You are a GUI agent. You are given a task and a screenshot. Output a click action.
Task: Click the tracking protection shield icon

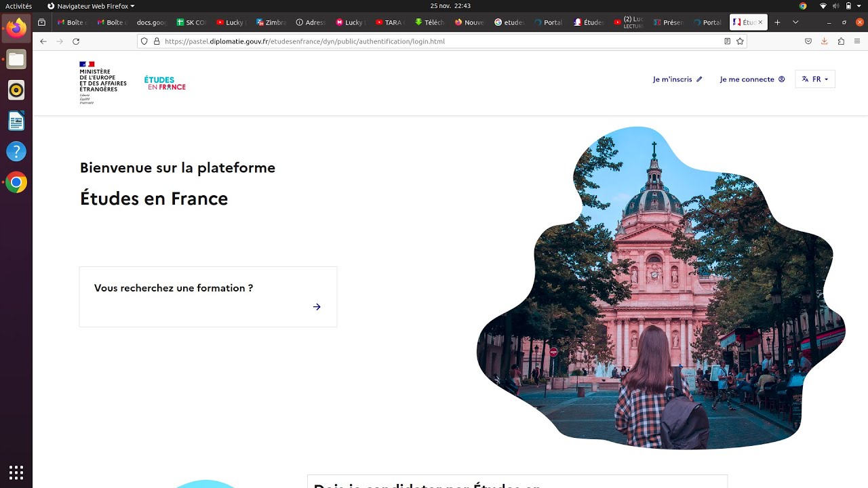pyautogui.click(x=144, y=41)
